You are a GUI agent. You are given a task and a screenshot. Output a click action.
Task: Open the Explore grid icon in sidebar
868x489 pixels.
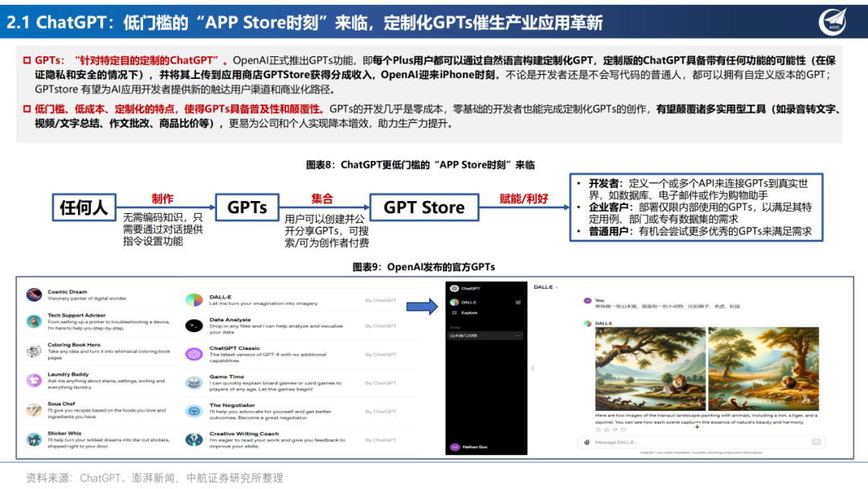coord(454,313)
